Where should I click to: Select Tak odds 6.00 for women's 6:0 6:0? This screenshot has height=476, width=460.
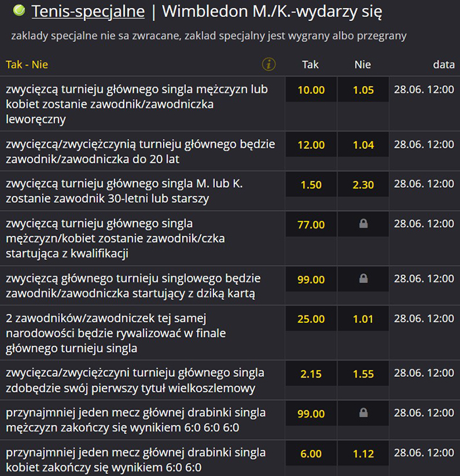pyautogui.click(x=311, y=454)
